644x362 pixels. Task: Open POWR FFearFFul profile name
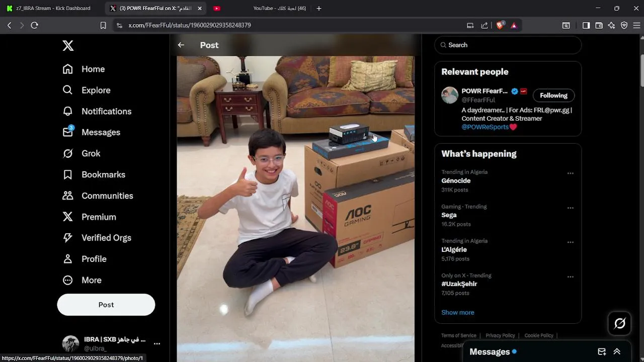tap(485, 91)
